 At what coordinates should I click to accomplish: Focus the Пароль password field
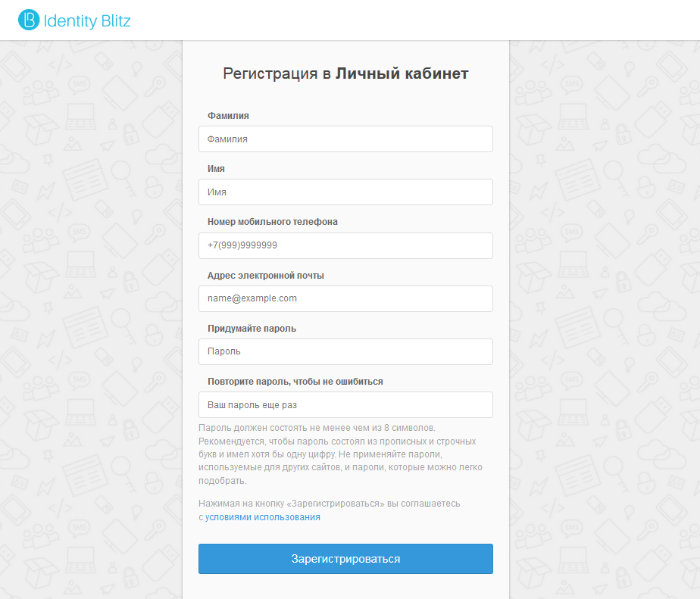[345, 351]
